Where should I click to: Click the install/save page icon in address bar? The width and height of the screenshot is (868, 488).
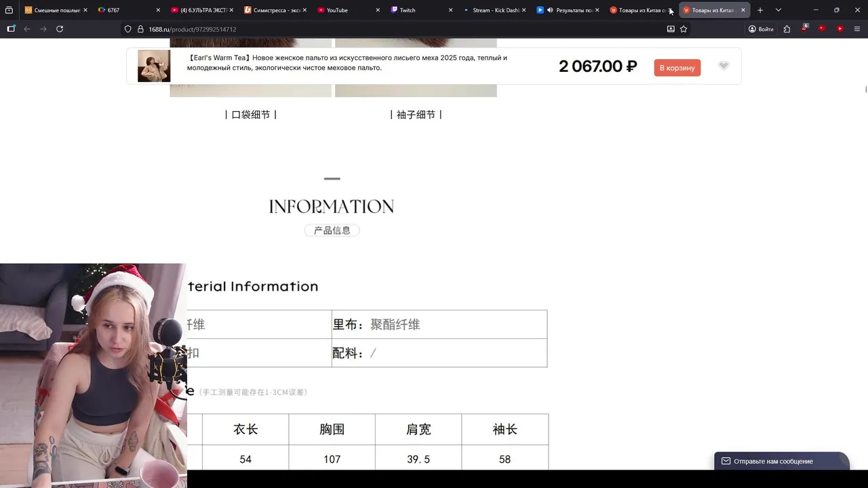pos(671,29)
